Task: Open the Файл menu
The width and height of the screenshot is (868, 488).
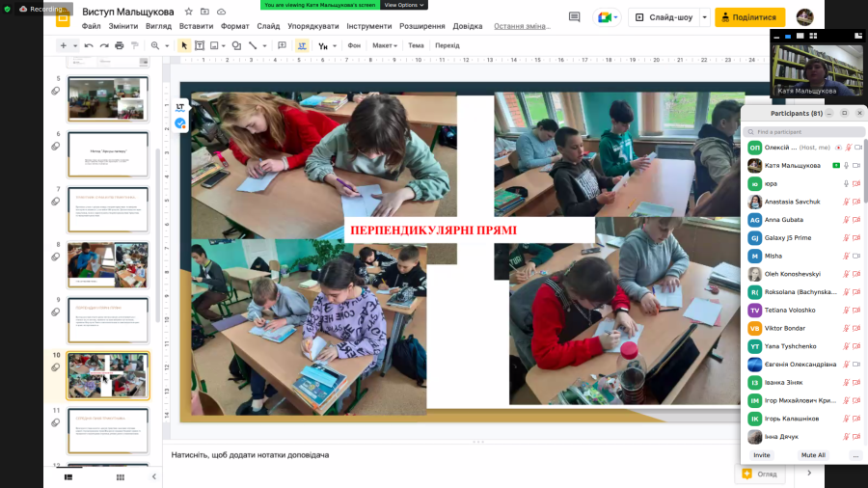Action: [x=91, y=26]
